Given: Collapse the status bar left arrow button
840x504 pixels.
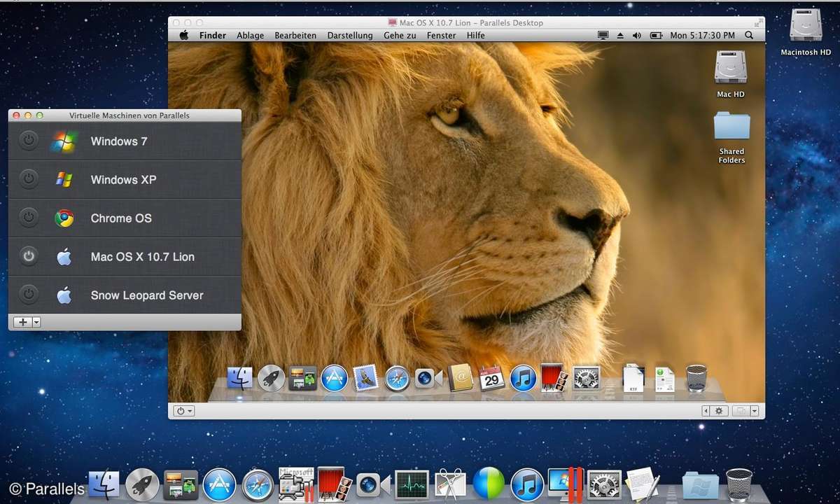Looking at the screenshot, I should click(x=706, y=411).
